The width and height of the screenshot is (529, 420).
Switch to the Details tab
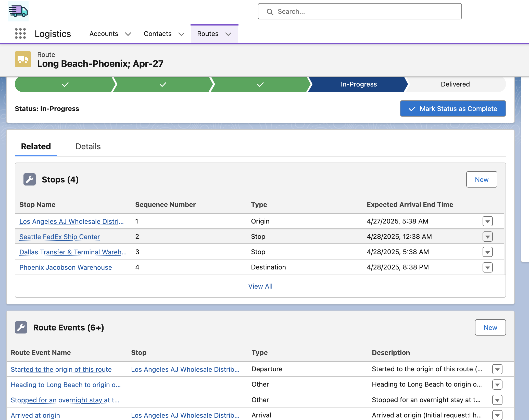(88, 146)
